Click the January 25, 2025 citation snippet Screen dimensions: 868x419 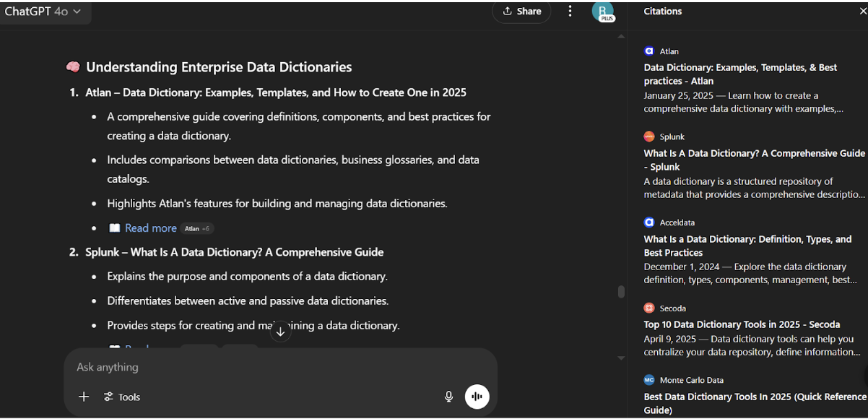[x=744, y=102]
